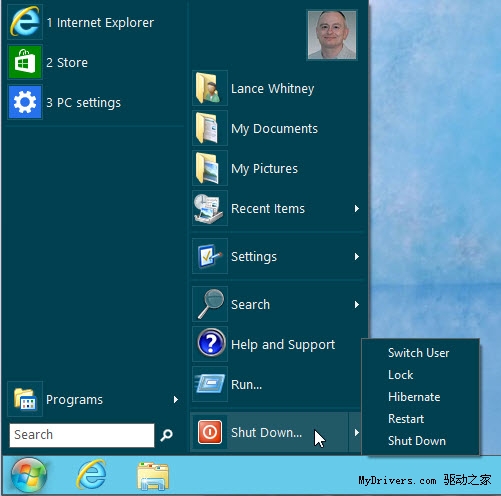Expand the Settings submenu arrow
The image size is (501, 496).
[357, 257]
